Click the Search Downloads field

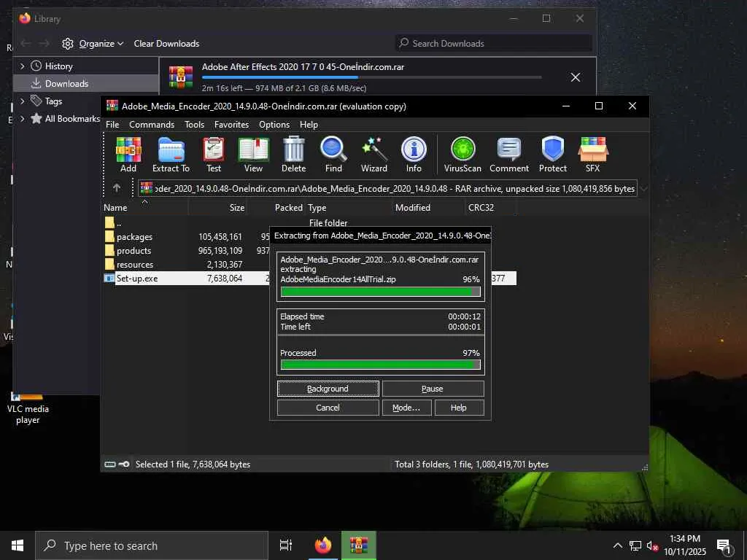(494, 43)
